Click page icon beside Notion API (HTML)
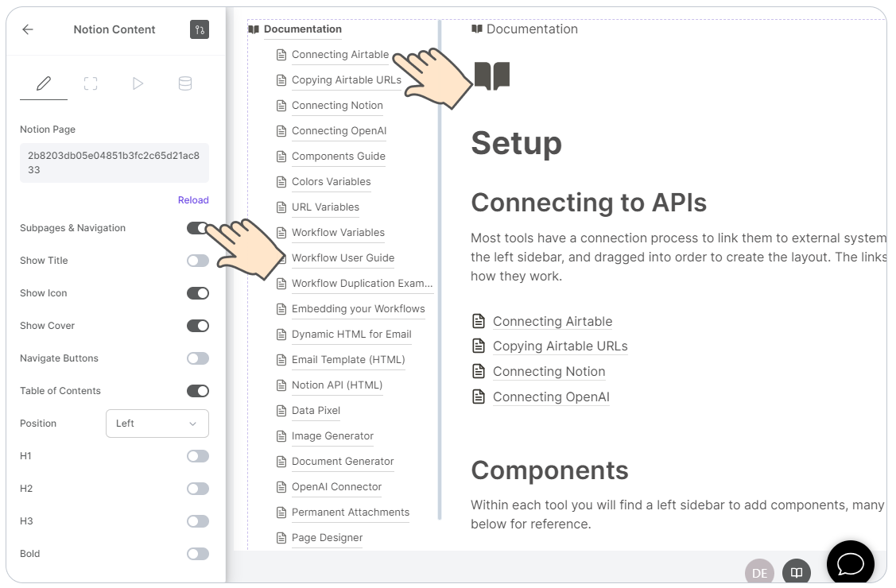This screenshot has width=896, height=588. 281,385
